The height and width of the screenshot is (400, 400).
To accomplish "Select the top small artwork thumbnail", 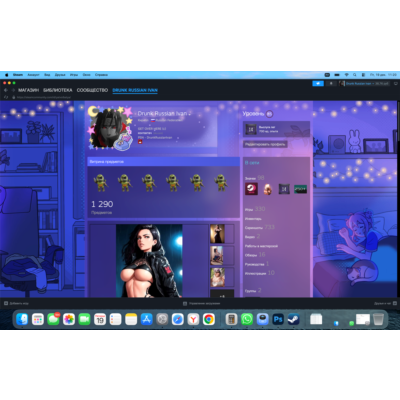I will point(217,234).
